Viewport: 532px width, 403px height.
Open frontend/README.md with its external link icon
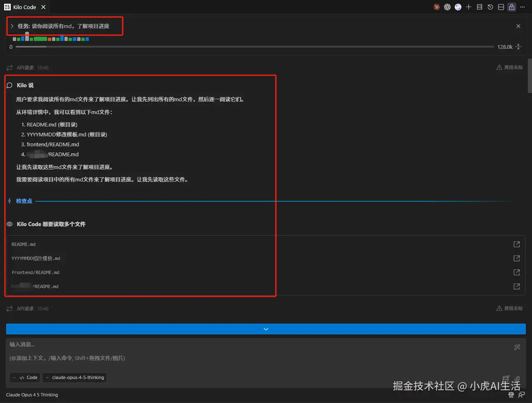[516, 272]
